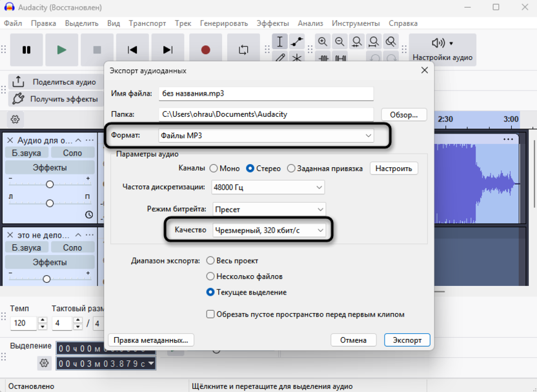537x392 pixels.
Task: Open the Аудио для о... track menu dots
Action: [x=90, y=140]
